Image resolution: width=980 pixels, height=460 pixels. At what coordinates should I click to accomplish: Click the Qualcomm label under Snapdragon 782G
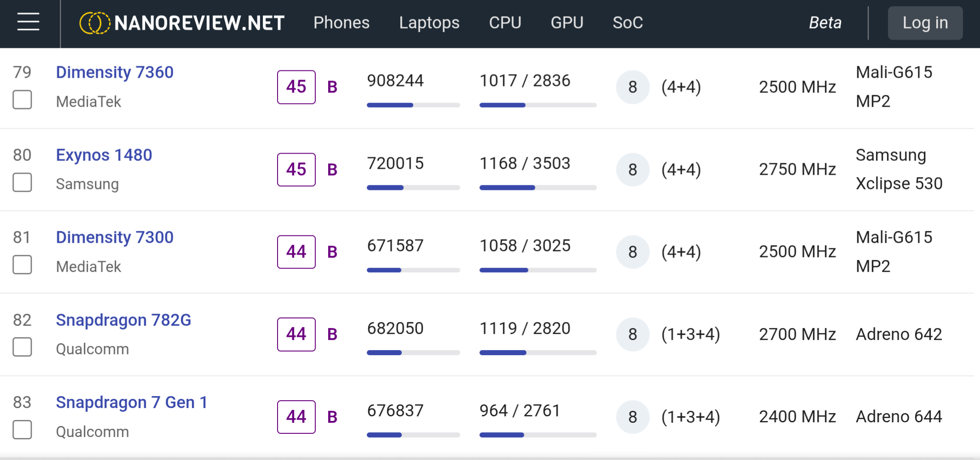93,349
